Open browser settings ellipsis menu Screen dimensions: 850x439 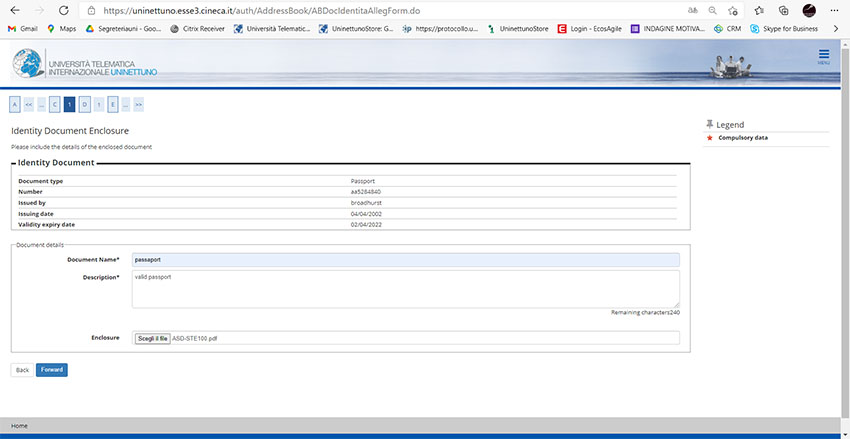(x=835, y=10)
